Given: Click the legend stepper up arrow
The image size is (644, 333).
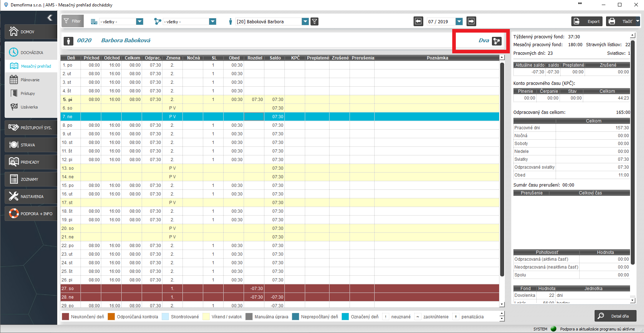Looking at the screenshot, I should coord(502,314).
